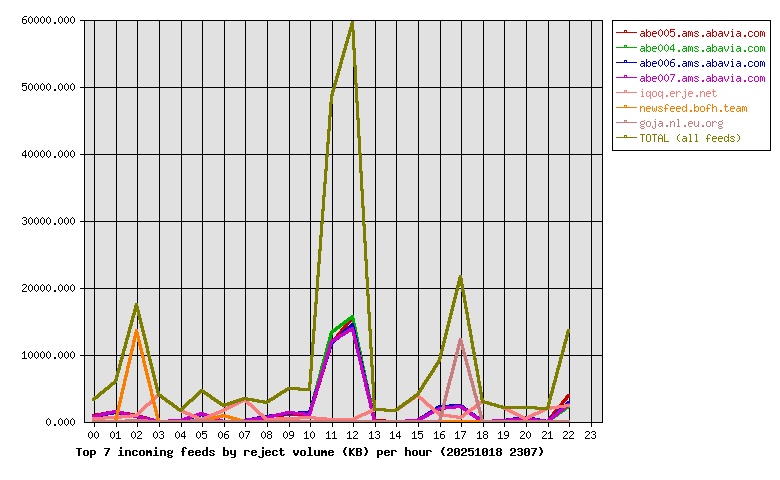Click the hour 22 x-axis label
Viewport: 780px width, 480px height.
coord(569,435)
